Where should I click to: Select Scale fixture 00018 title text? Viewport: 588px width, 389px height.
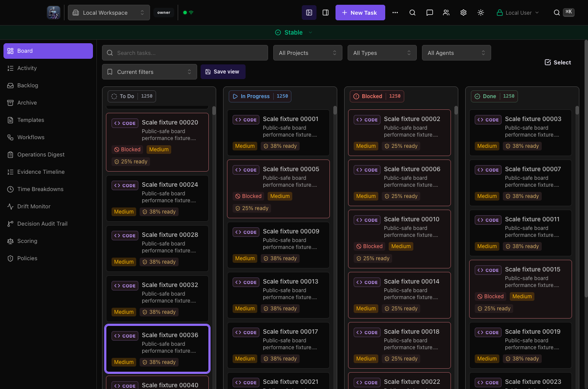(x=412, y=332)
